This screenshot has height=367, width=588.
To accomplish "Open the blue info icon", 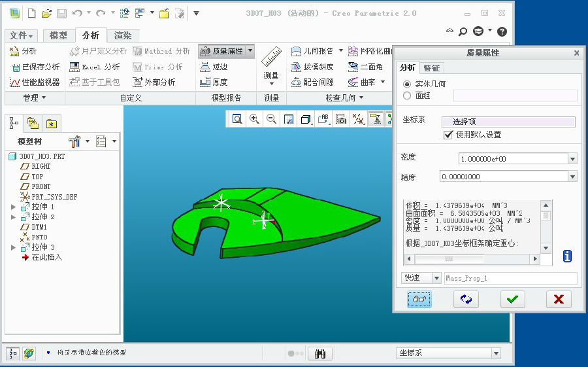I will coord(567,256).
